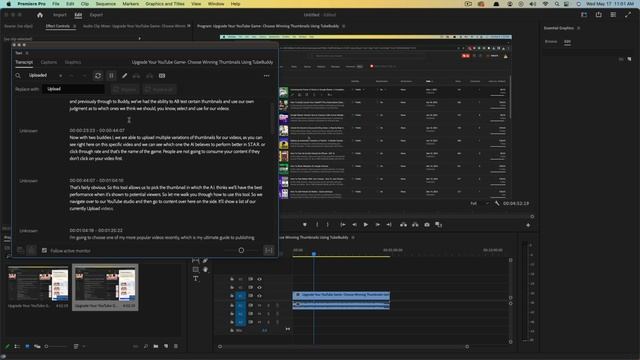This screenshot has height=360, width=640.
Task: Select the Type tool in the tools panel
Action: point(196,278)
